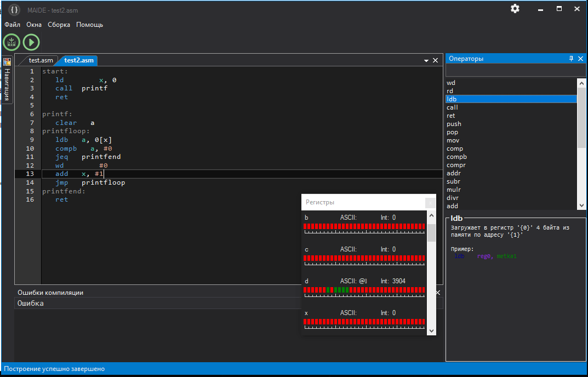Click the Навигация sidebar icon
Screen dimensions: 588x377
[7, 62]
